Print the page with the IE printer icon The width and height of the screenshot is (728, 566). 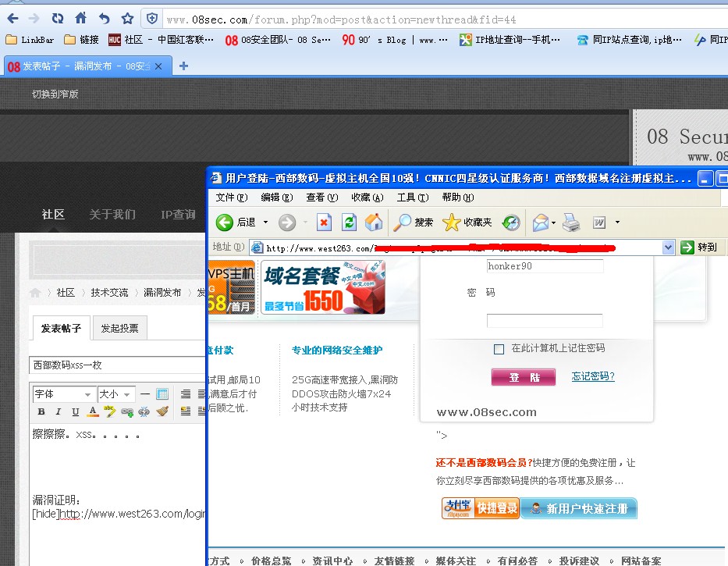click(x=571, y=222)
